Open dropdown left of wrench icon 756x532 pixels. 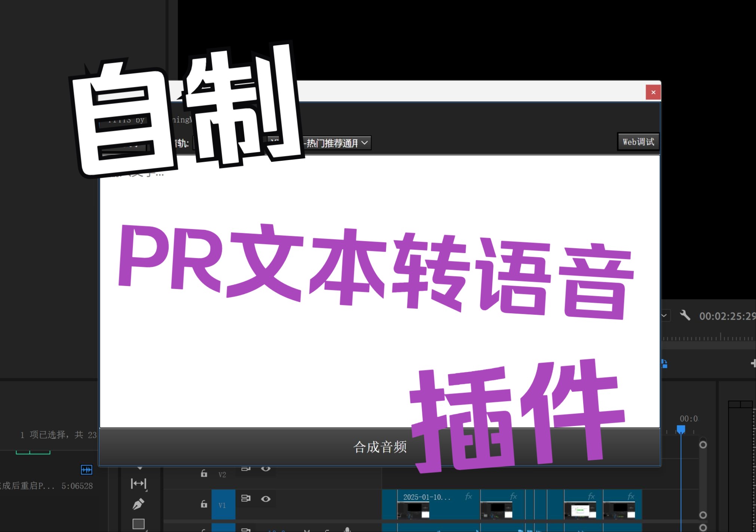coord(664,316)
